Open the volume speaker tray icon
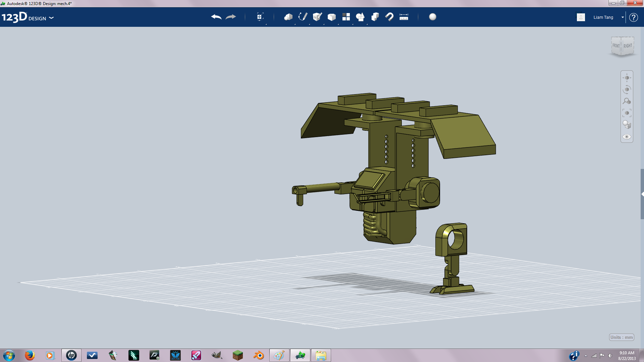The image size is (644, 362). pos(610,356)
